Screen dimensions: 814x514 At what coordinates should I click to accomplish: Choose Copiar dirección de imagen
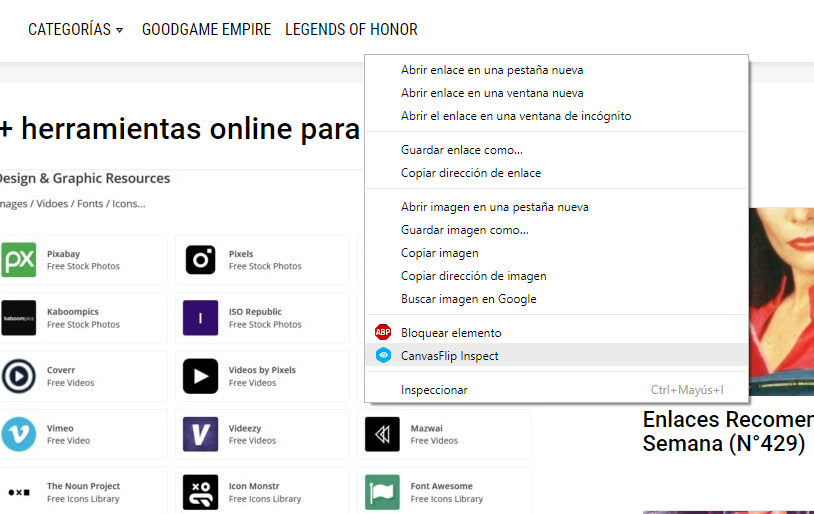click(557, 276)
